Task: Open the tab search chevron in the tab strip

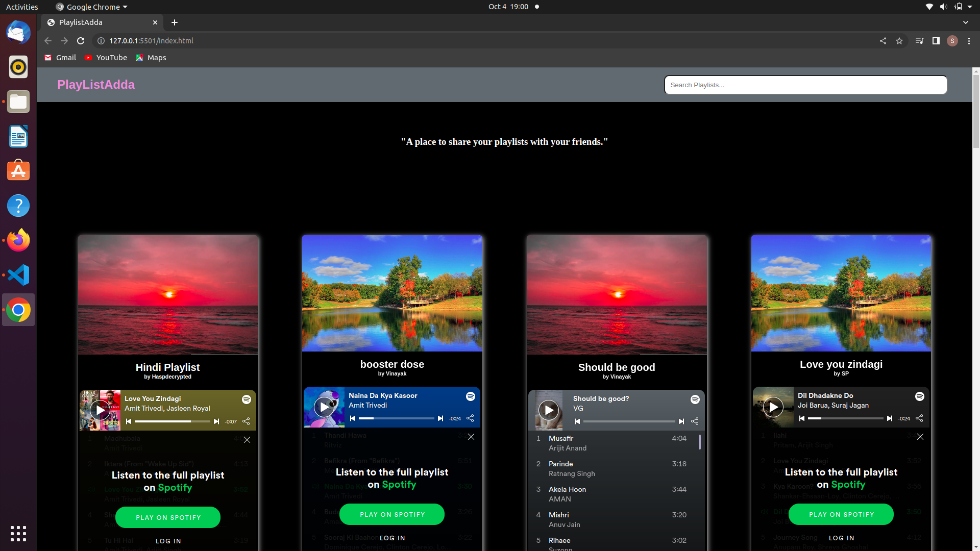Action: click(966, 22)
